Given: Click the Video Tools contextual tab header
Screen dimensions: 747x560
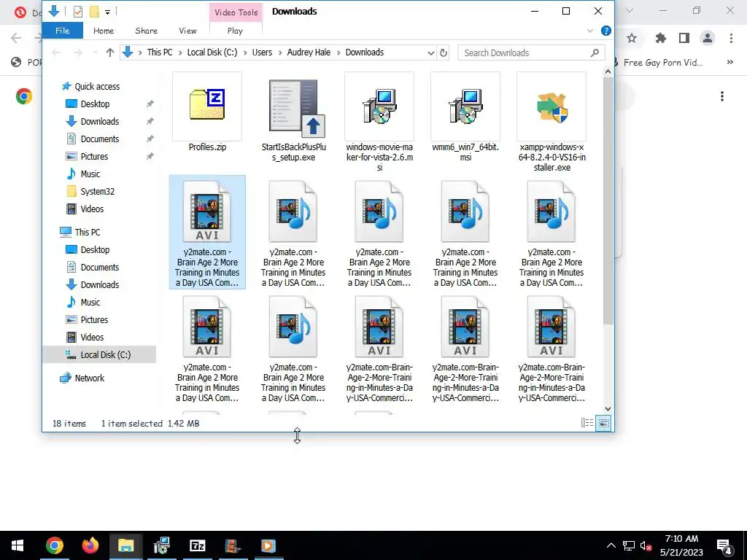Looking at the screenshot, I should 236,12.
